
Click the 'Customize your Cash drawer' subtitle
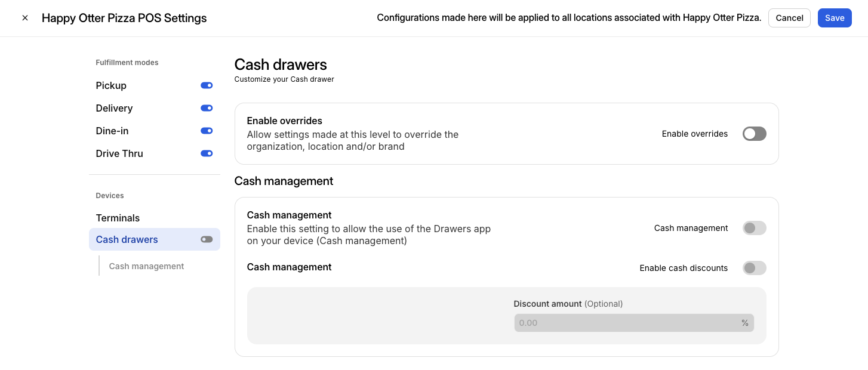coord(284,79)
